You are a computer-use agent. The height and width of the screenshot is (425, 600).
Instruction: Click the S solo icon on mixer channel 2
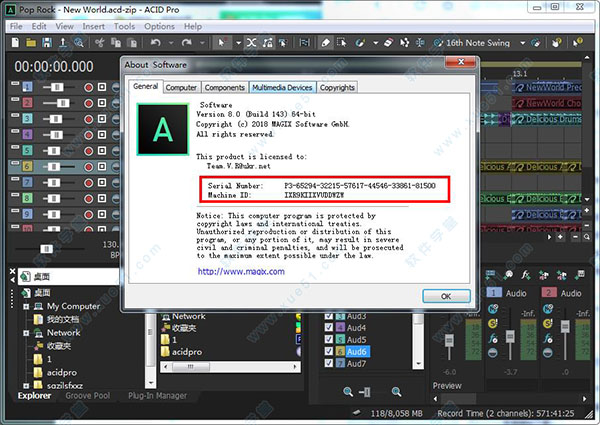point(548,323)
